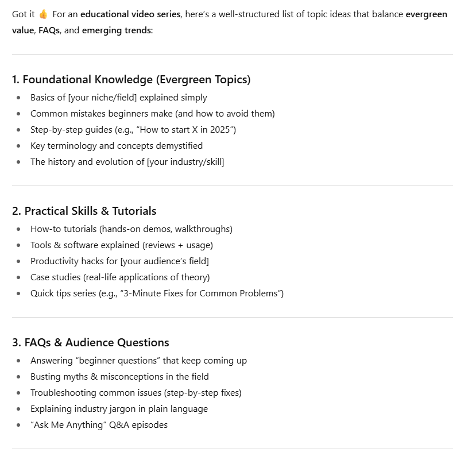Click the "Quick tips series" bullet
The width and height of the screenshot is (476, 452).
pos(157,293)
